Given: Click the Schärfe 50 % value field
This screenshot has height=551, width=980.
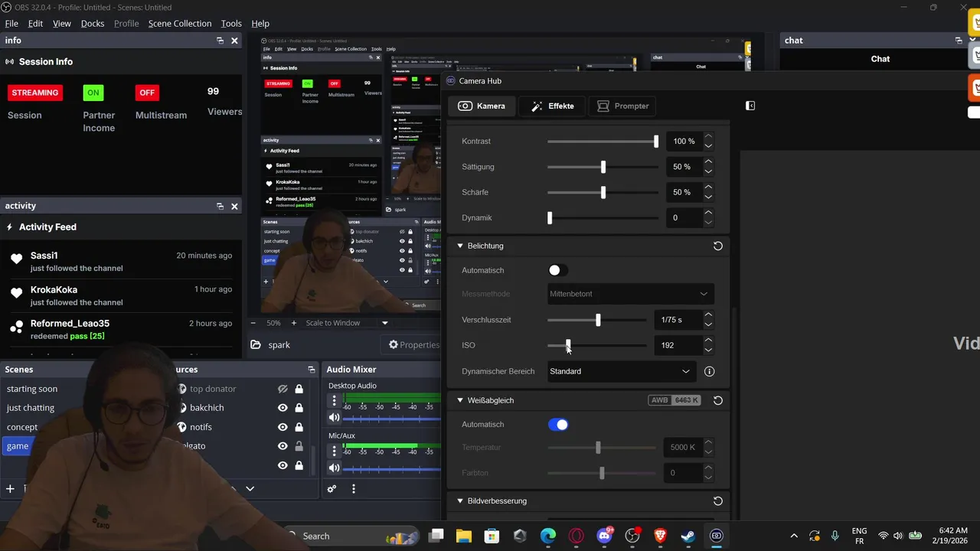Looking at the screenshot, I should [683, 192].
